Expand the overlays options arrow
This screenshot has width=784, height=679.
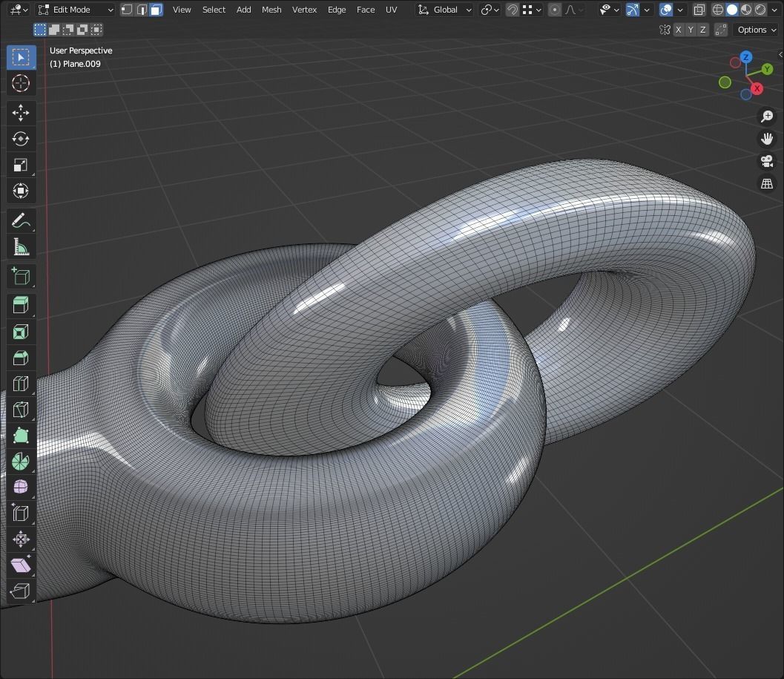(680, 10)
